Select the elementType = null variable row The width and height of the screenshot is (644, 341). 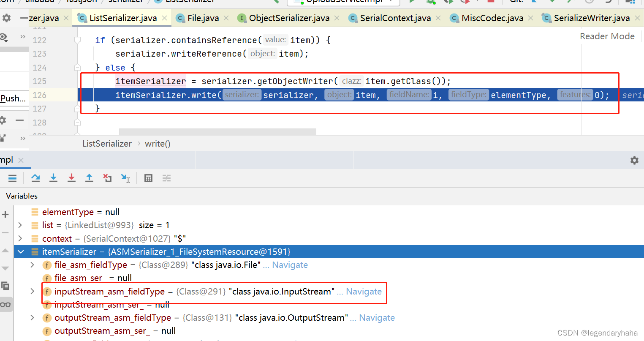pyautogui.click(x=329, y=212)
